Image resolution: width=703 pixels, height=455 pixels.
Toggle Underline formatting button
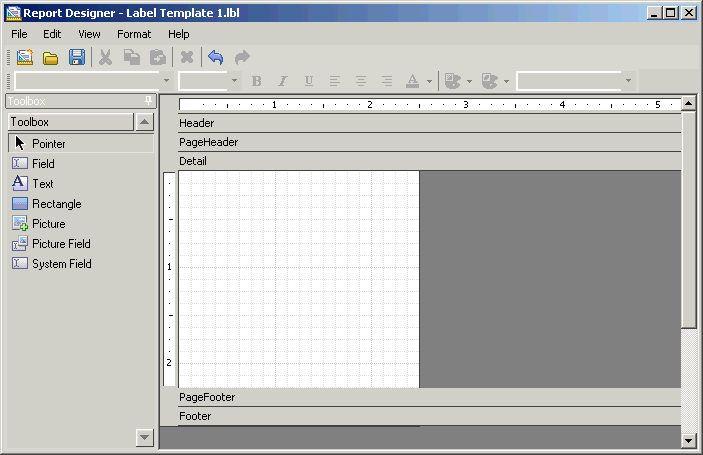click(308, 81)
